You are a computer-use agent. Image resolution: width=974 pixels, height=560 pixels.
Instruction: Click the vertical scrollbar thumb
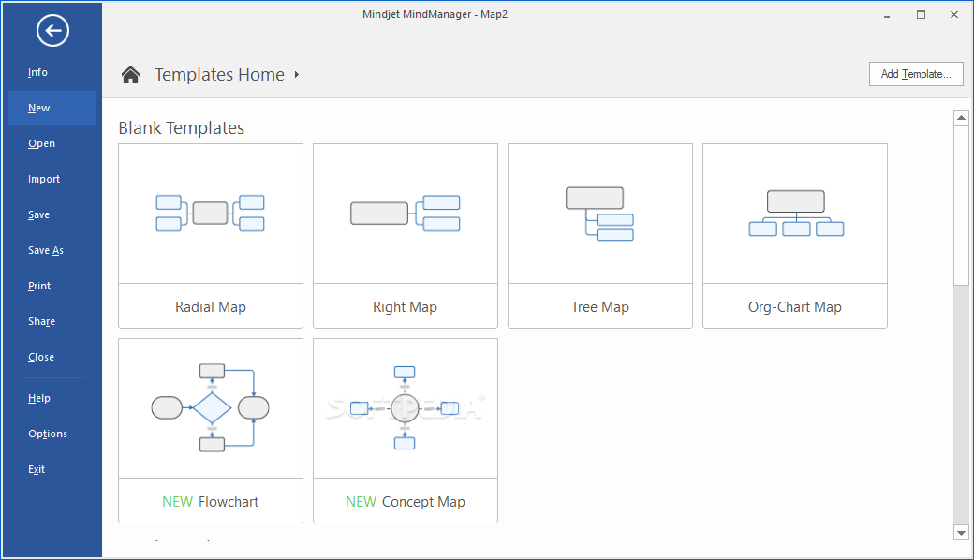[961, 205]
